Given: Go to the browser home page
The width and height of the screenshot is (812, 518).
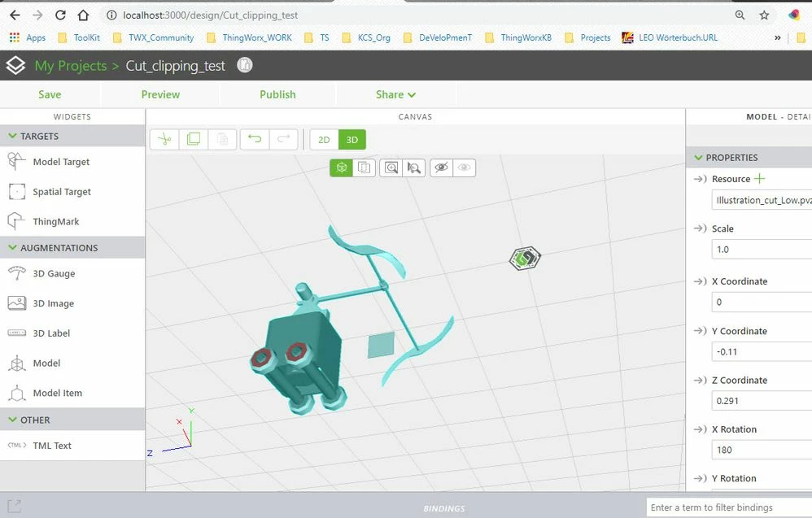Looking at the screenshot, I should pyautogui.click(x=83, y=15).
